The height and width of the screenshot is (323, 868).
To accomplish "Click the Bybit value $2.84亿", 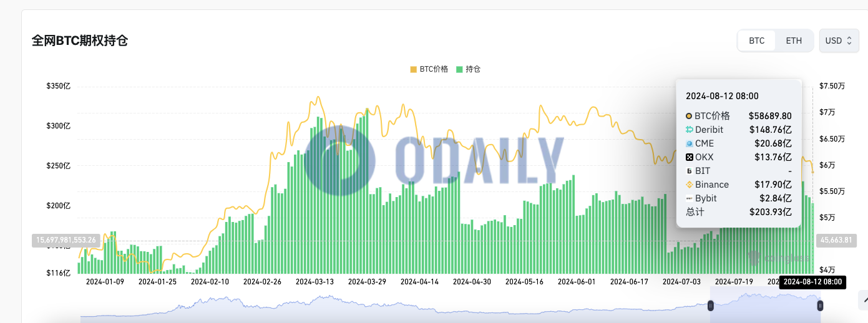I will 775,198.
